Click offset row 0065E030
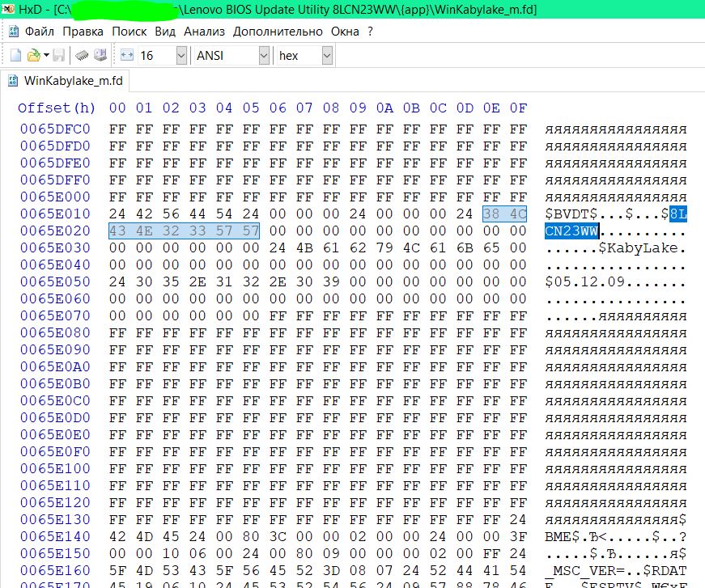 pos(55,248)
